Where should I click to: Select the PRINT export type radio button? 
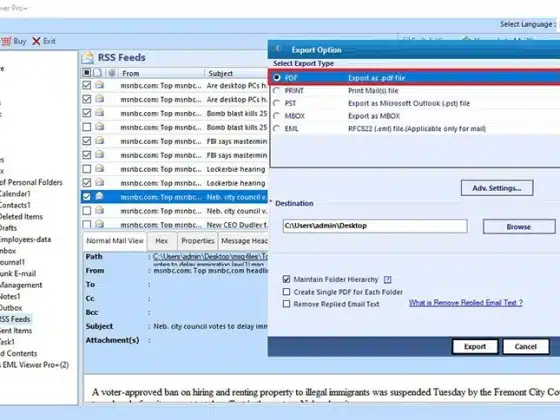pyautogui.click(x=277, y=91)
